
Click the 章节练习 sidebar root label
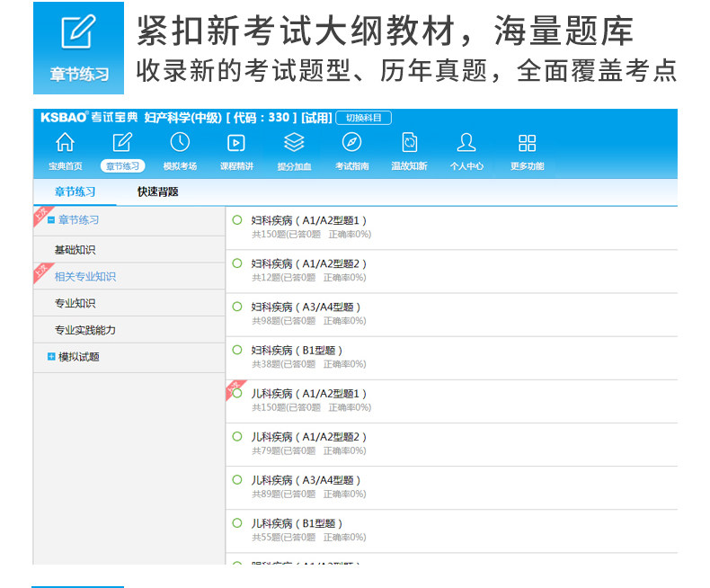tap(79, 220)
